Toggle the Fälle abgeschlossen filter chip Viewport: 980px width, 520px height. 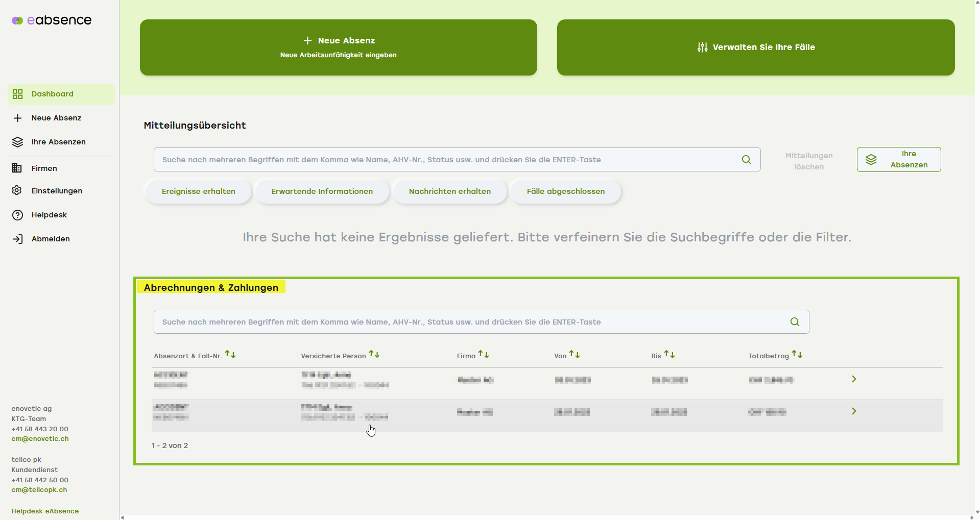point(565,191)
